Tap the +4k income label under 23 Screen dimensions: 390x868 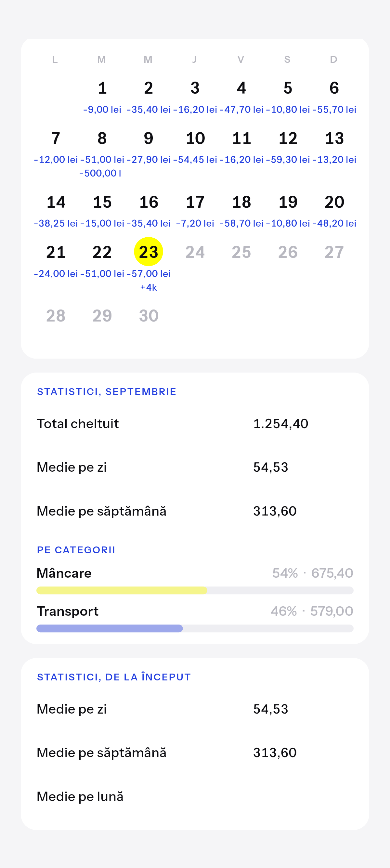tap(149, 287)
